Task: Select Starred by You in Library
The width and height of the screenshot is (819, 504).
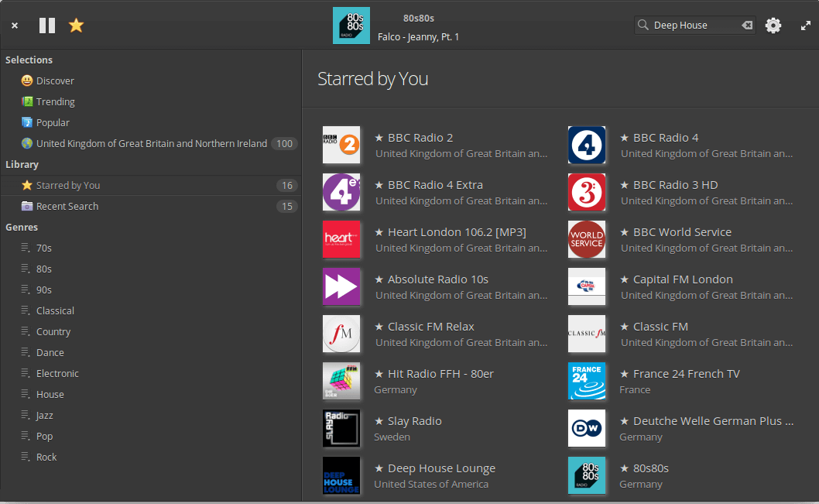Action: (151, 185)
